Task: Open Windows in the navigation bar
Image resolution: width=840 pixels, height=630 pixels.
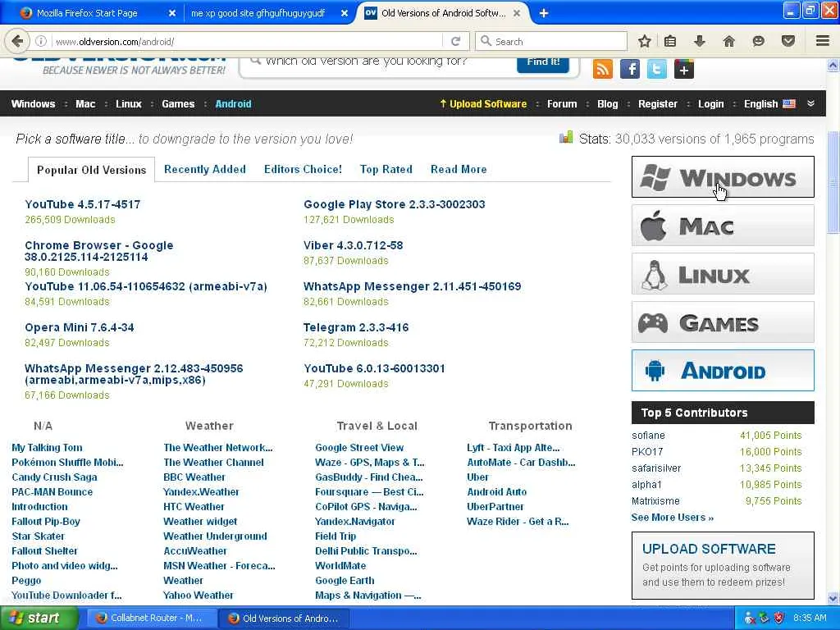Action: 33,104
